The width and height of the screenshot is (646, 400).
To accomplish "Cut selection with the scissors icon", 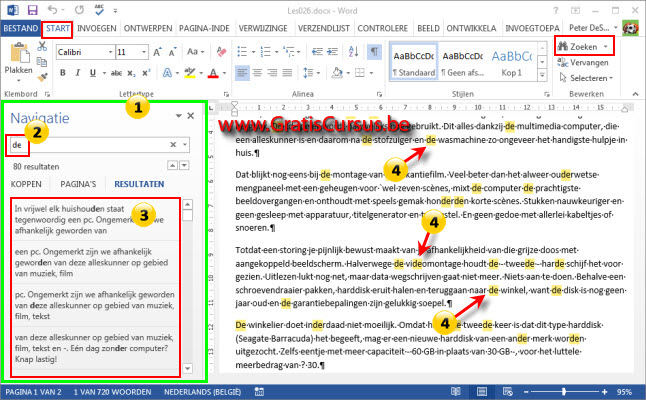I will coord(42,46).
